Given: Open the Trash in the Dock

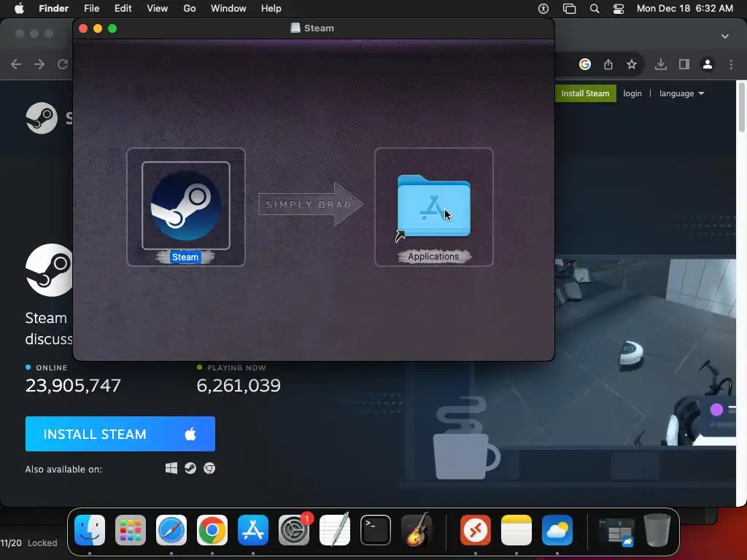Looking at the screenshot, I should click(657, 530).
